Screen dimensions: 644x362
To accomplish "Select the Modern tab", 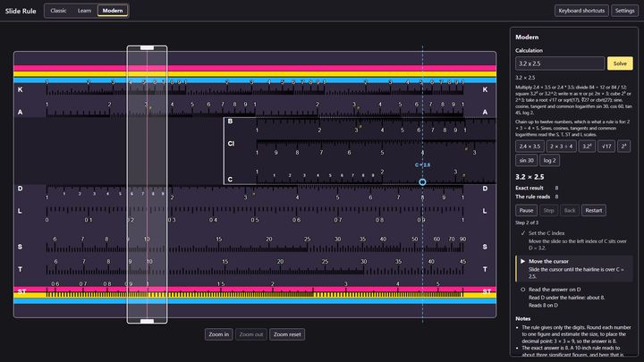I will coord(113,11).
